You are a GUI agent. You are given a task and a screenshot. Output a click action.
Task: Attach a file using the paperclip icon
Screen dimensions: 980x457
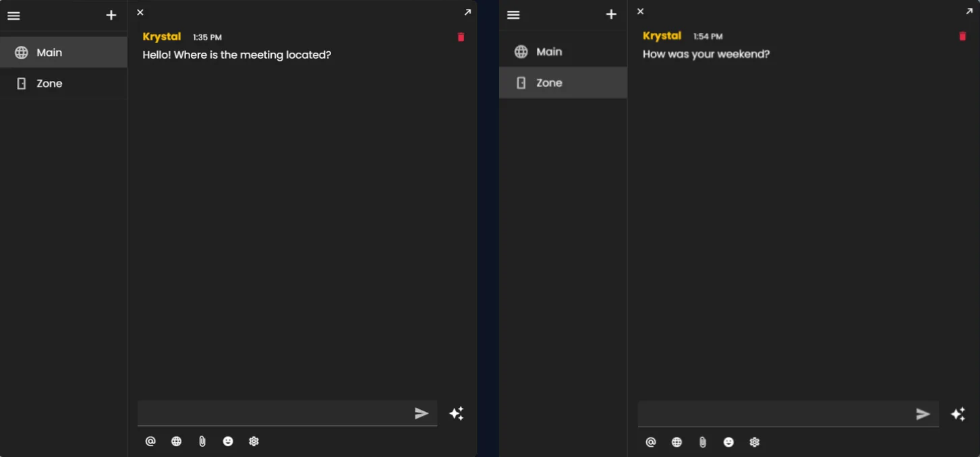[x=202, y=441]
